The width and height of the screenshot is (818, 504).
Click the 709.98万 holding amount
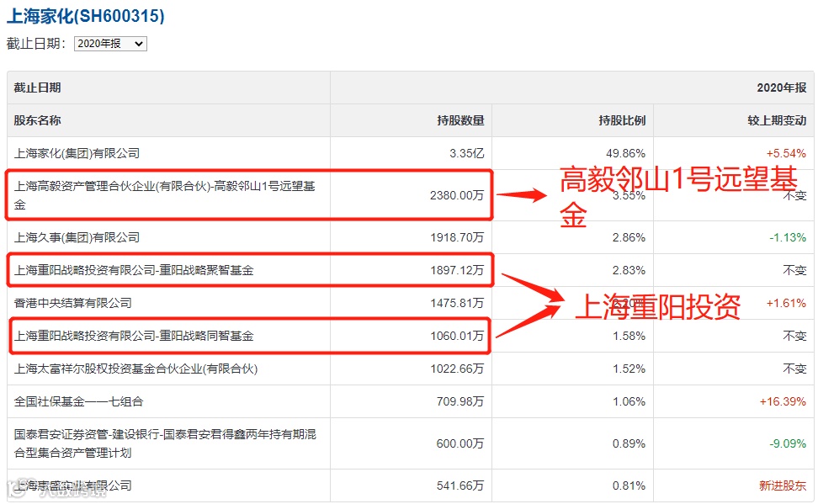460,401
